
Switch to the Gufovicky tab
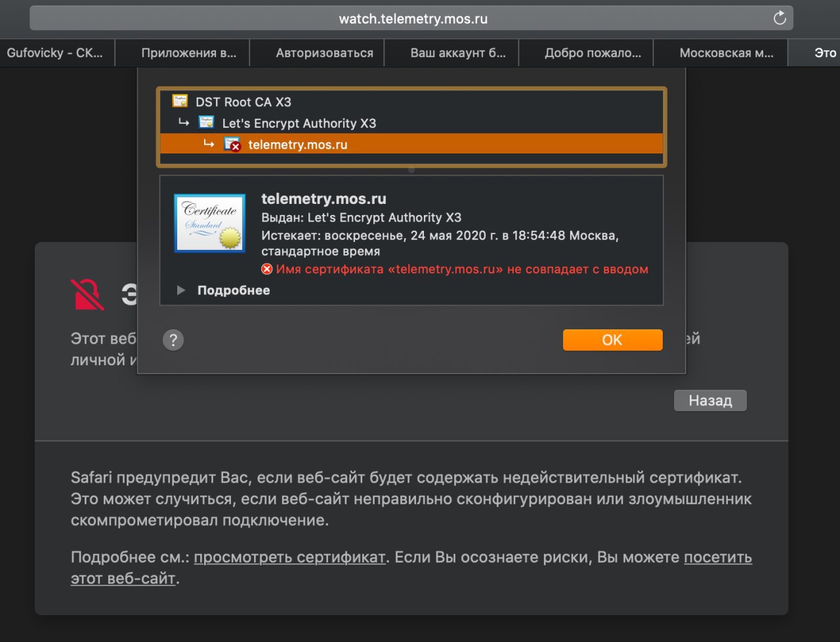[x=57, y=53]
